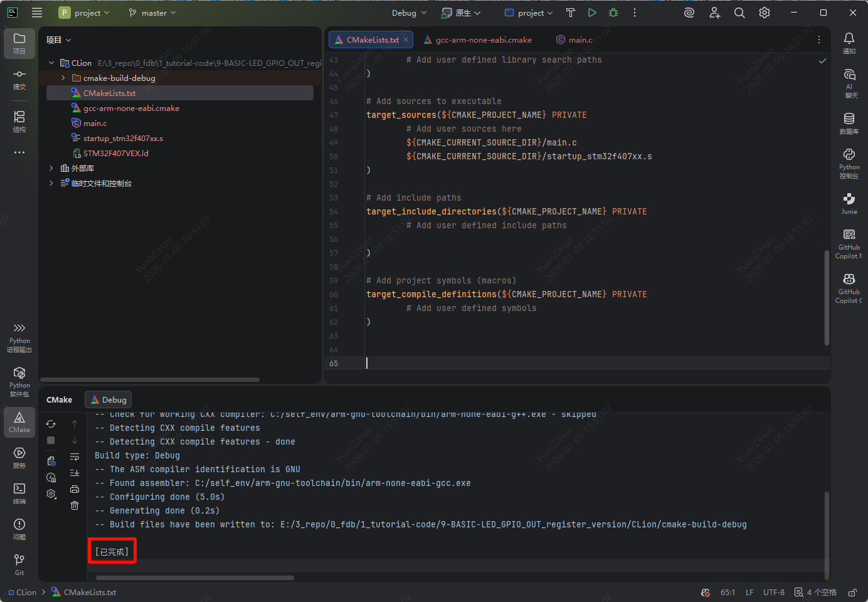Open startup_stm32f407xx.s in project tree

(x=123, y=139)
